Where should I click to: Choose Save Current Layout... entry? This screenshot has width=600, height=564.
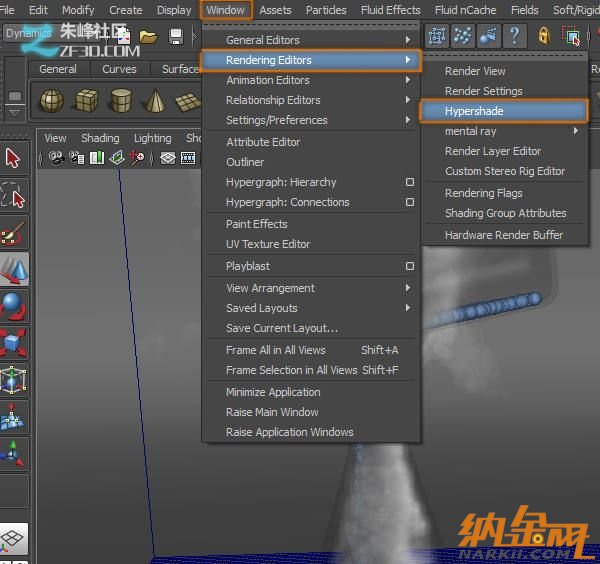tap(311, 328)
